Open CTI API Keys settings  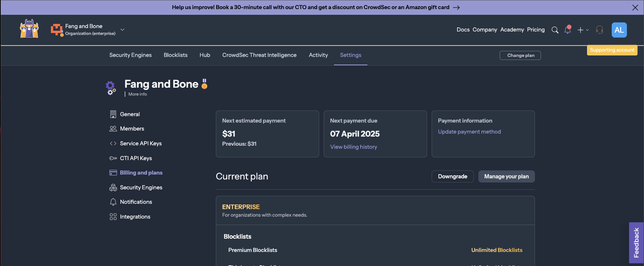[x=136, y=158]
